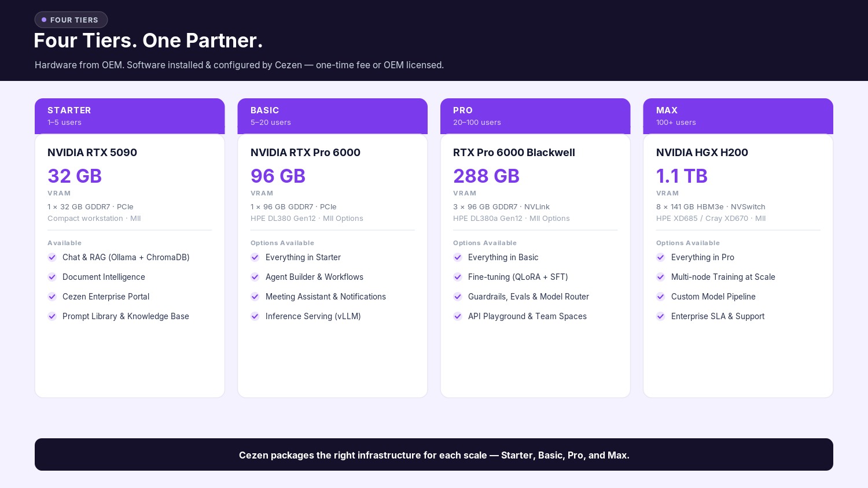The height and width of the screenshot is (488, 868).
Task: Select the 'Inference Serving (vLLM)' text
Action: click(313, 316)
